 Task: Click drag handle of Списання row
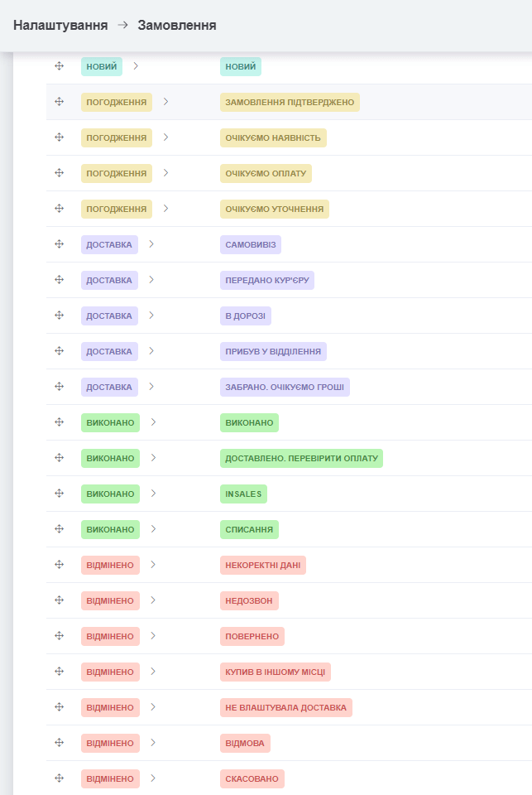[59, 529]
